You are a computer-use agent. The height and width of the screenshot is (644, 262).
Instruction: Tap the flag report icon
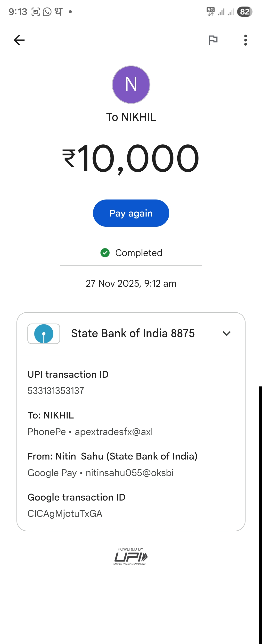[x=213, y=40]
